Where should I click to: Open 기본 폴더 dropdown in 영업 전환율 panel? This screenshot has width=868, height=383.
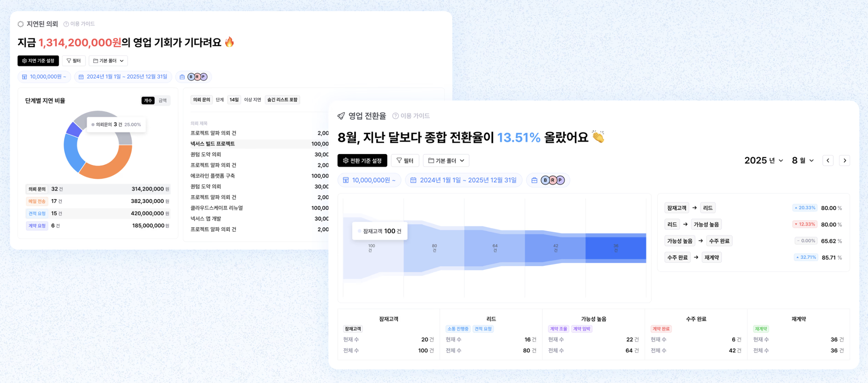coord(446,160)
